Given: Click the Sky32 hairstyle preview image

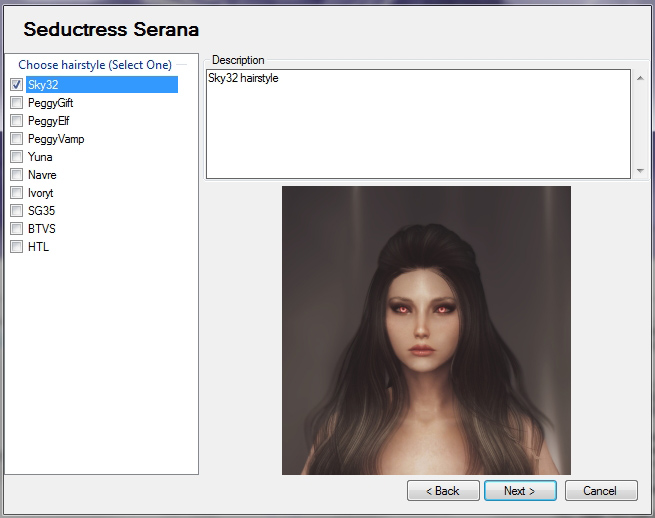Looking at the screenshot, I should (x=426, y=330).
